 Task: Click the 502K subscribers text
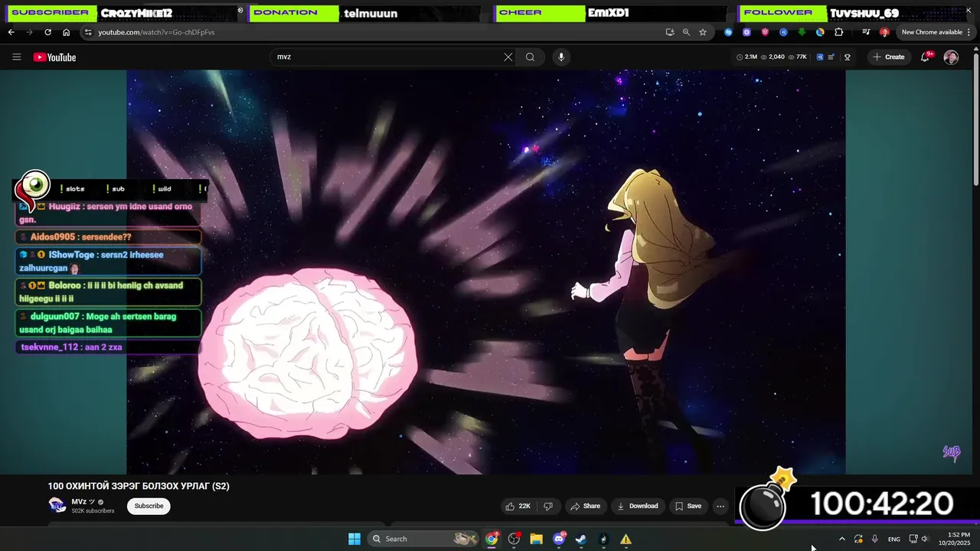click(93, 510)
